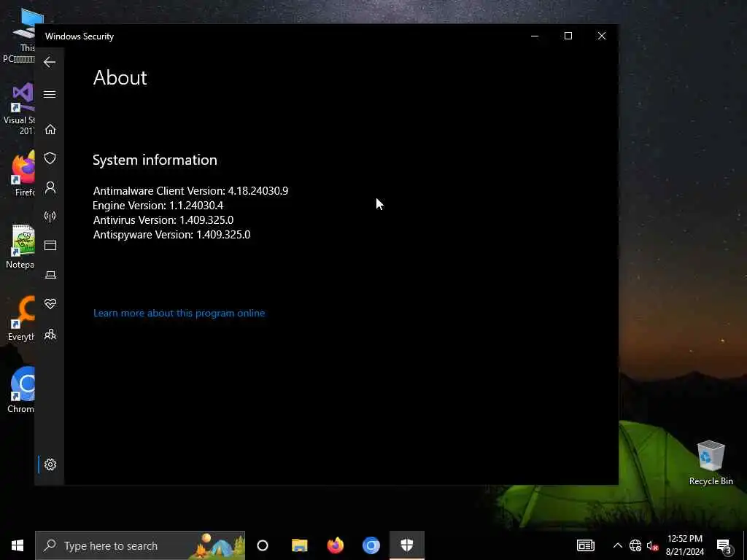Select the Chromium desktop shortcut
The image size is (747, 560).
coord(21,389)
